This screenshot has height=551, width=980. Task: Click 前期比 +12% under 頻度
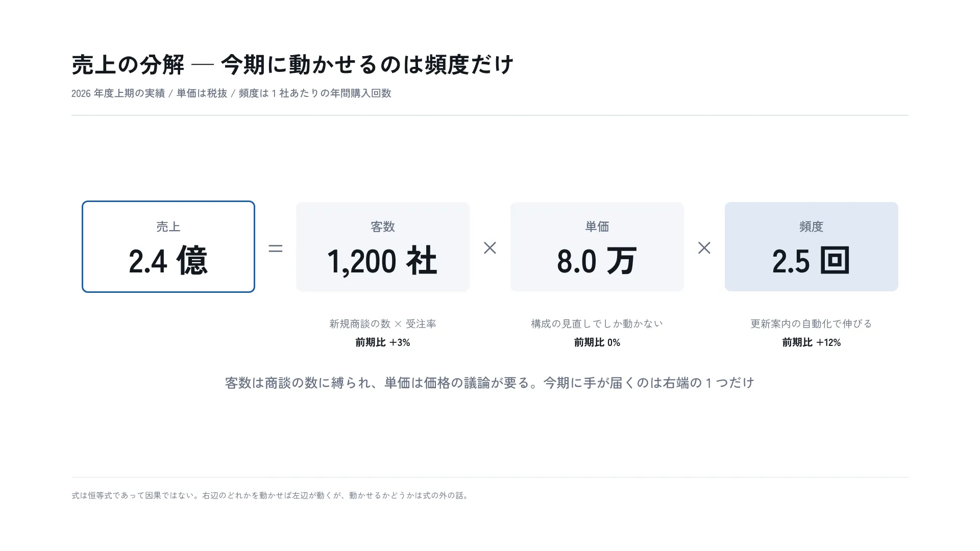(812, 342)
